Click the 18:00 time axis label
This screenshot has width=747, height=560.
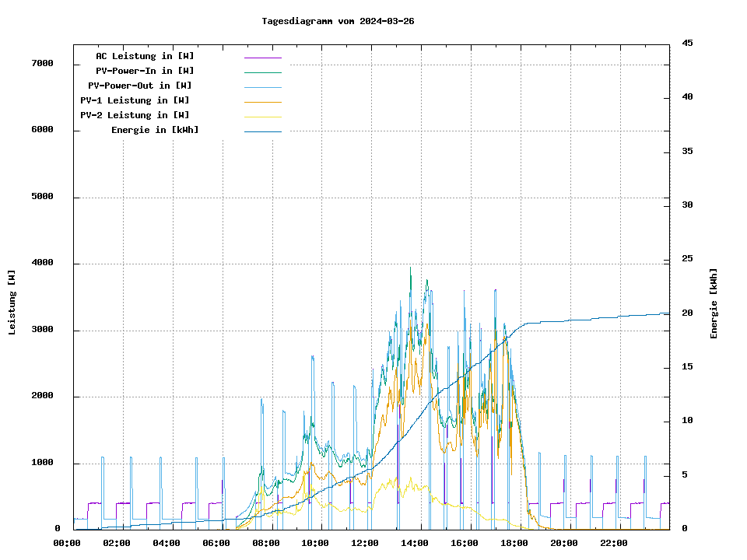tap(514, 543)
